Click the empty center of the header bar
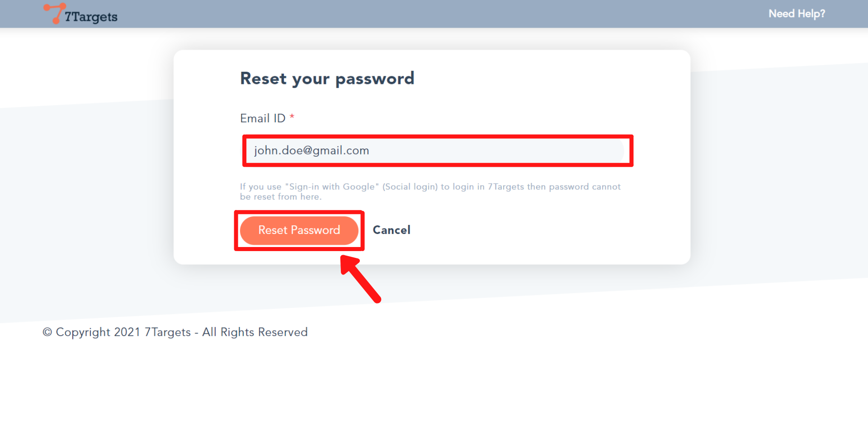Screen dimensions: 868x429 [x=434, y=14]
